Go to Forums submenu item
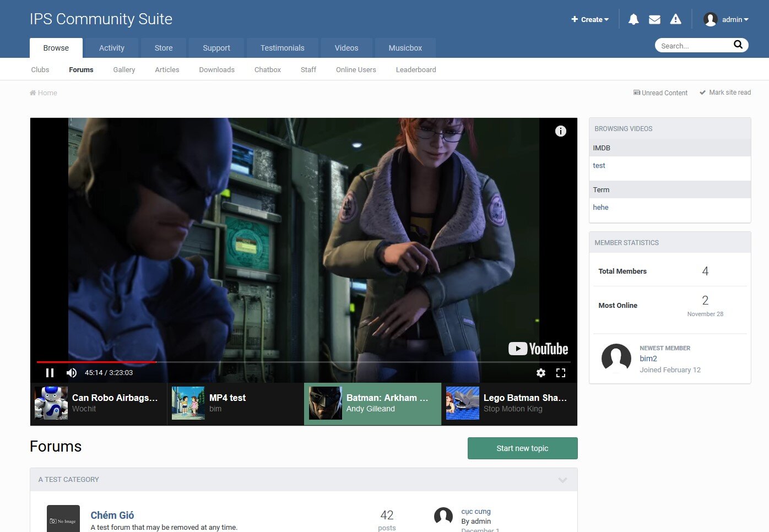Viewport: 769px width, 532px height. (x=81, y=69)
